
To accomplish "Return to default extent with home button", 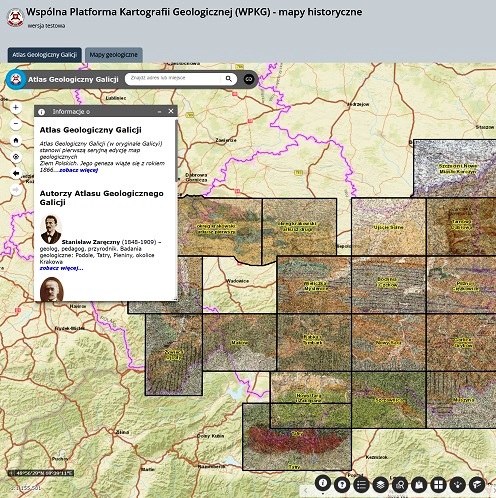I will [x=16, y=140].
